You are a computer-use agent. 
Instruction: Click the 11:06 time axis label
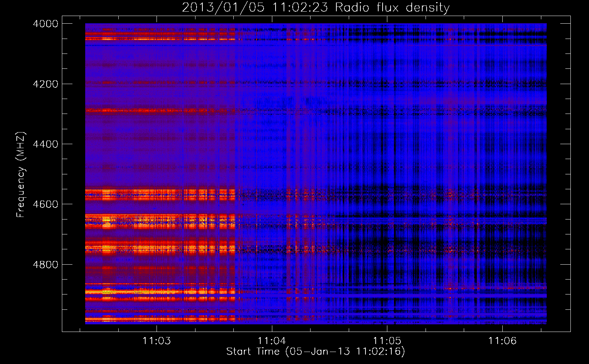coord(502,341)
